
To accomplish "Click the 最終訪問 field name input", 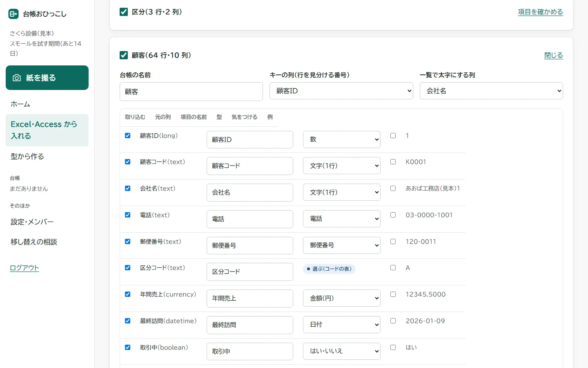I will pos(250,325).
